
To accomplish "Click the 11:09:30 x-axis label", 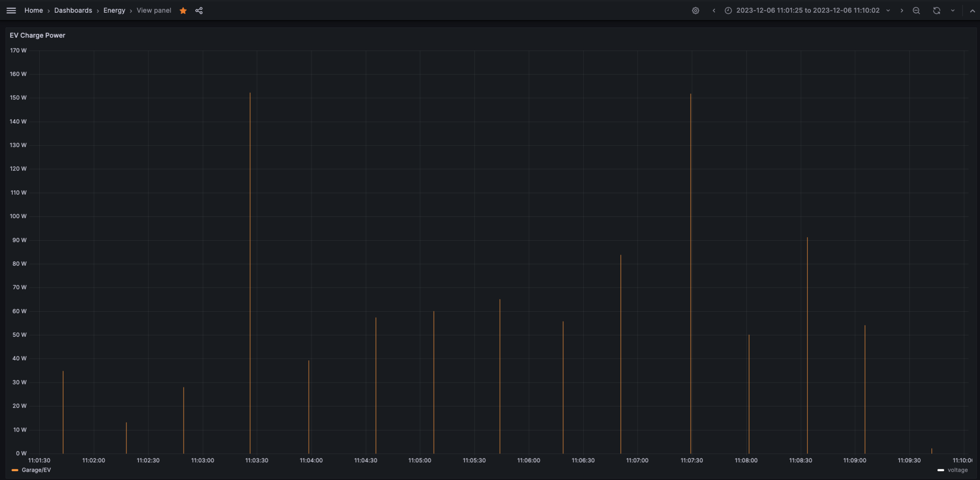I will pyautogui.click(x=909, y=460).
